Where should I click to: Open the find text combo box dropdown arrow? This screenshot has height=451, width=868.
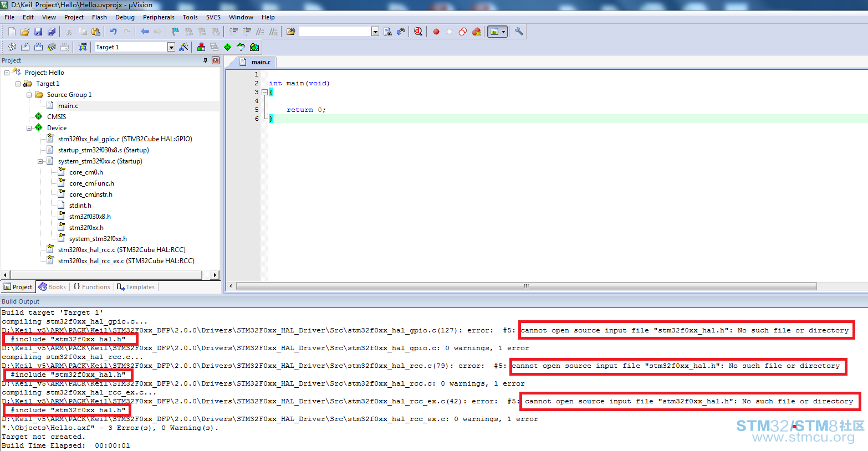[x=375, y=32]
